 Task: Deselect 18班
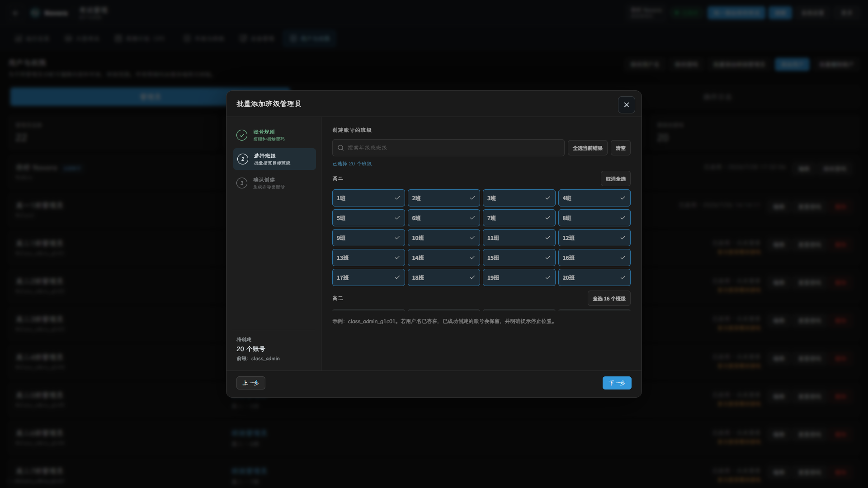443,277
